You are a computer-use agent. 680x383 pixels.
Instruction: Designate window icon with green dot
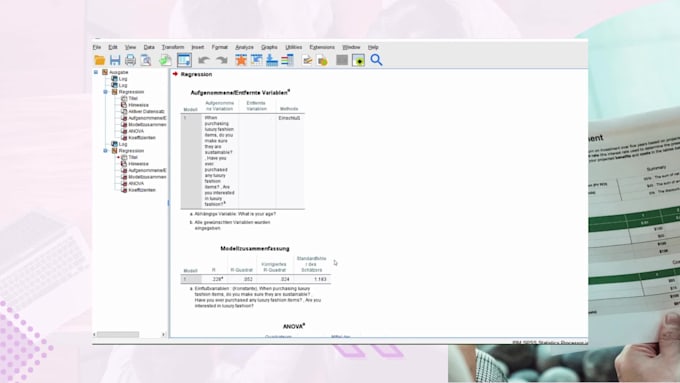[358, 60]
